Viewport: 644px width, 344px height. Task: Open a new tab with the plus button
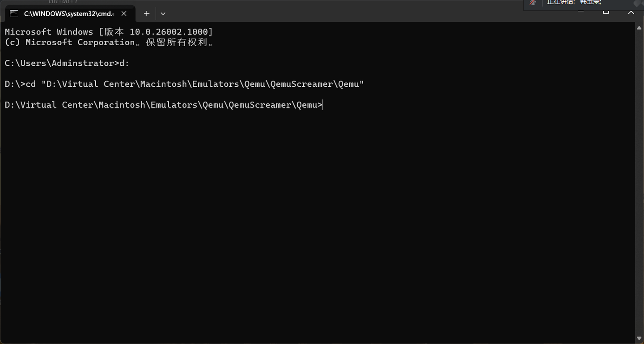[x=146, y=13]
